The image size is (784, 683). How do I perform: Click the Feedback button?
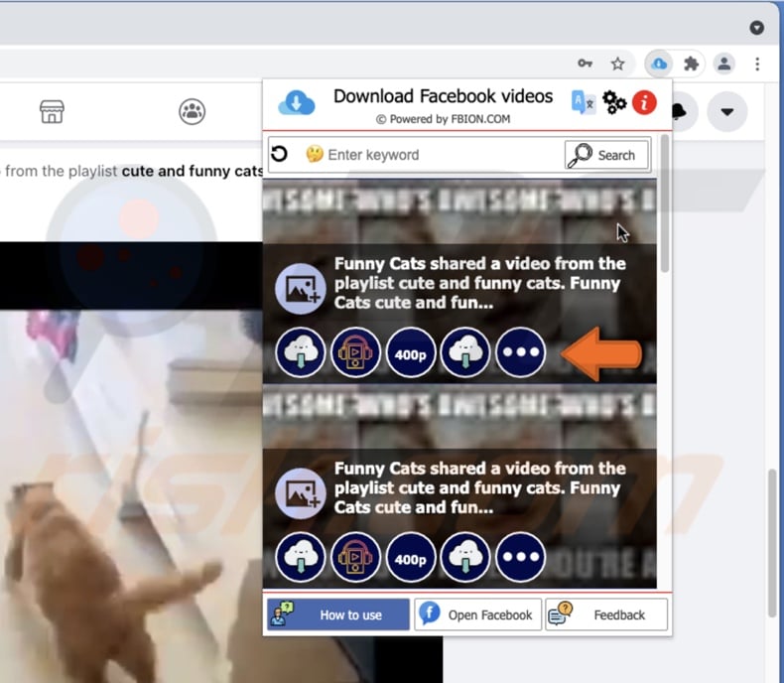pyautogui.click(x=607, y=615)
